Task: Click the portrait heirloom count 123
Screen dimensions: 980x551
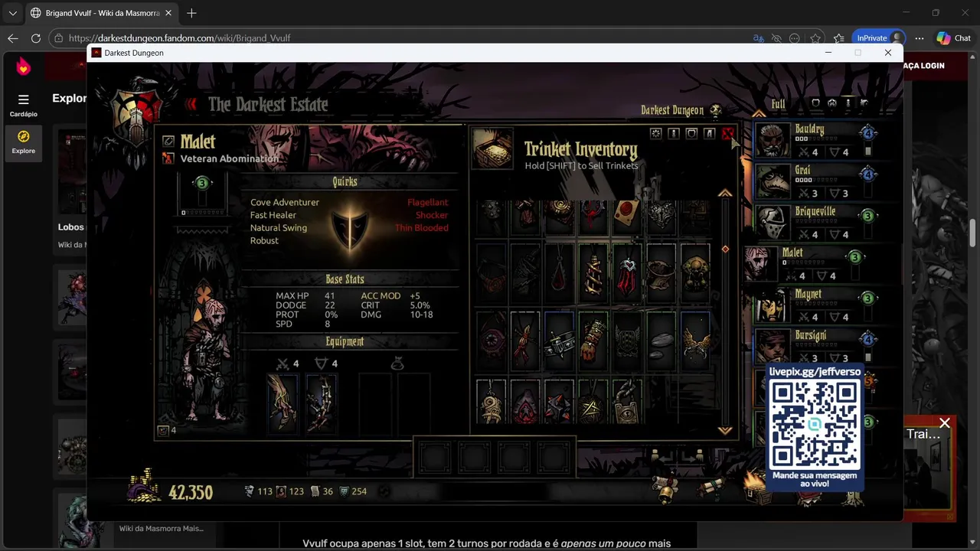Action: [x=290, y=491]
